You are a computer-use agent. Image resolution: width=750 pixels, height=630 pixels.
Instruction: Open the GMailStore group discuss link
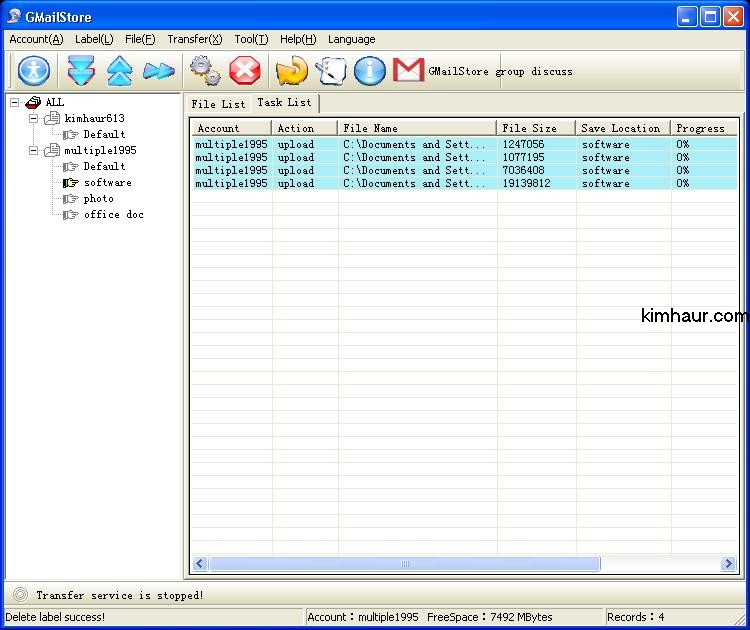[500, 72]
